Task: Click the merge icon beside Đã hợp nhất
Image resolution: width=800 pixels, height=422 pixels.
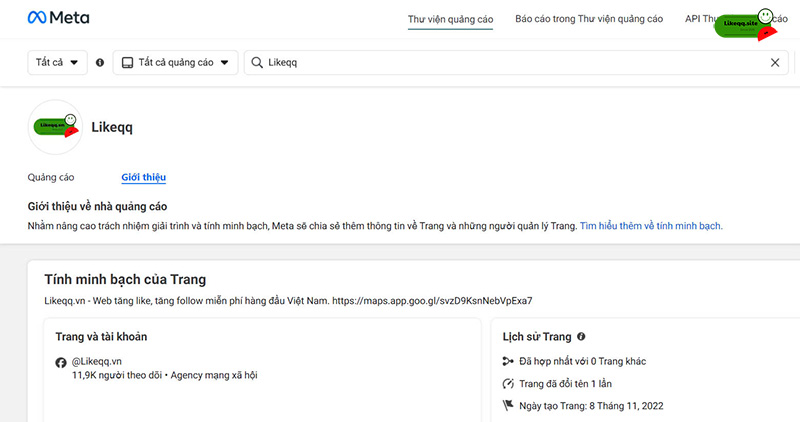Action: pos(508,361)
